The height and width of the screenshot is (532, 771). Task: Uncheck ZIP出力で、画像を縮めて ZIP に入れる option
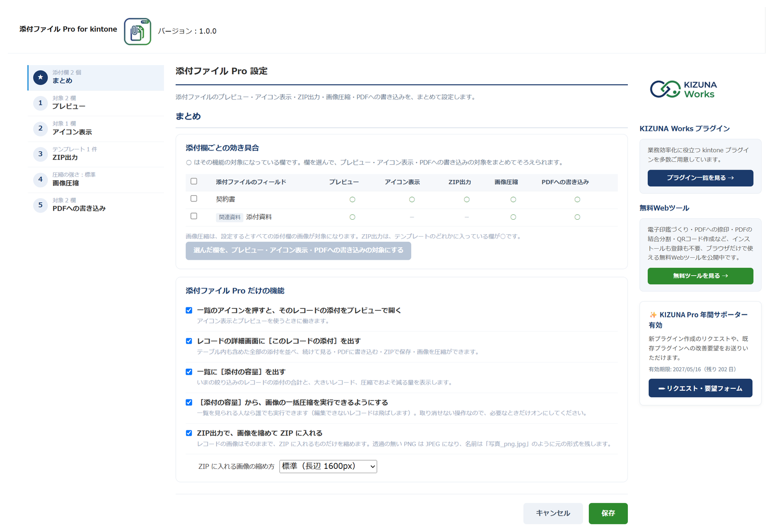(189, 433)
